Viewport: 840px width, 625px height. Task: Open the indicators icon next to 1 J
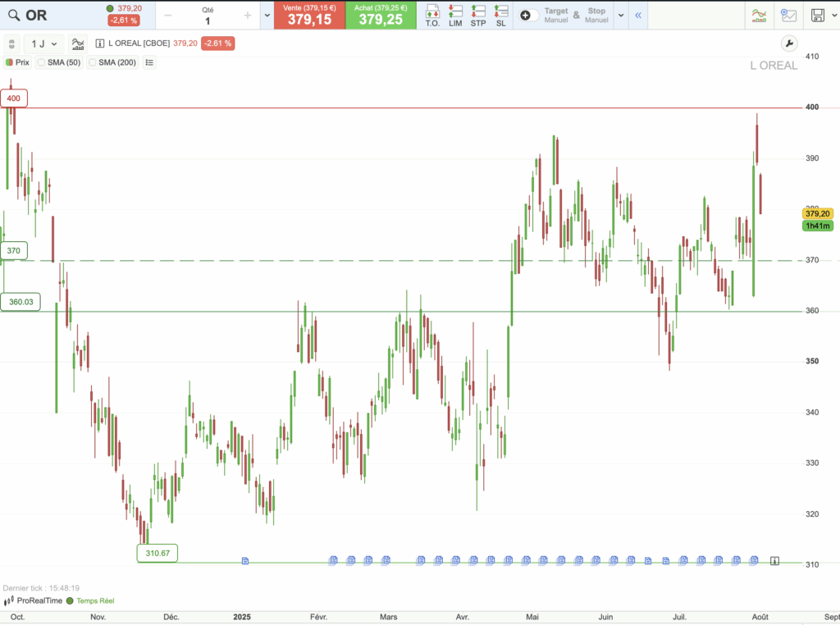coord(78,44)
